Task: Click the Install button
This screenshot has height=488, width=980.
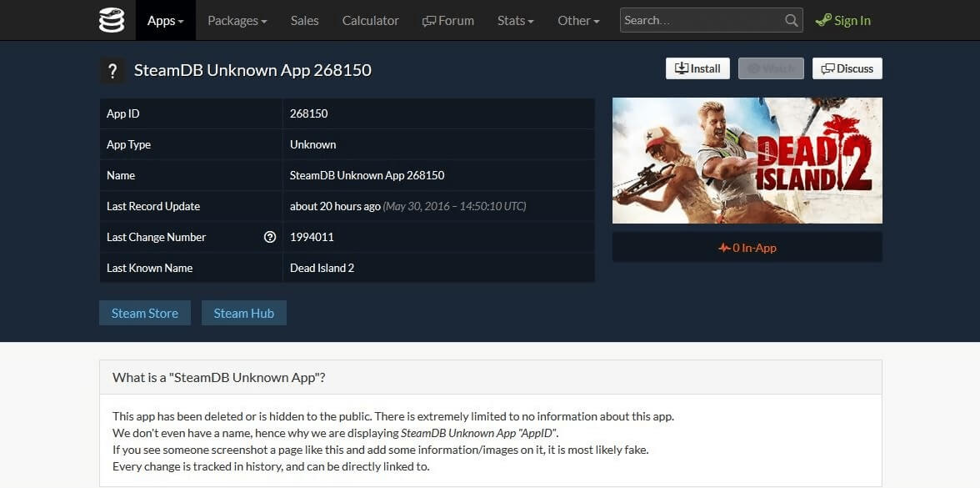Action: [697, 68]
